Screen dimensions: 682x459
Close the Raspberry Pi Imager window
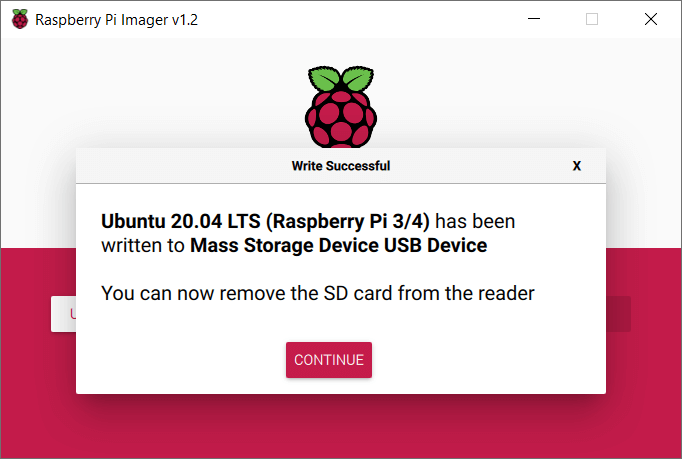point(651,19)
